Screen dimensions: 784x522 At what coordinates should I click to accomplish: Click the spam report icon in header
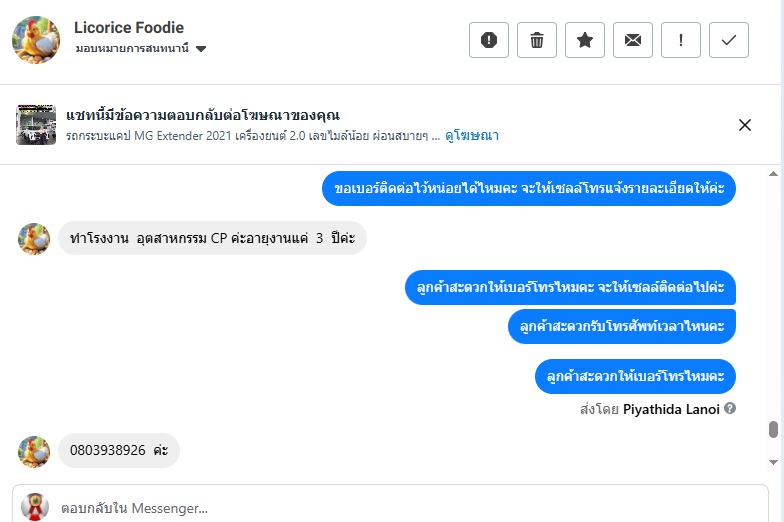point(489,40)
